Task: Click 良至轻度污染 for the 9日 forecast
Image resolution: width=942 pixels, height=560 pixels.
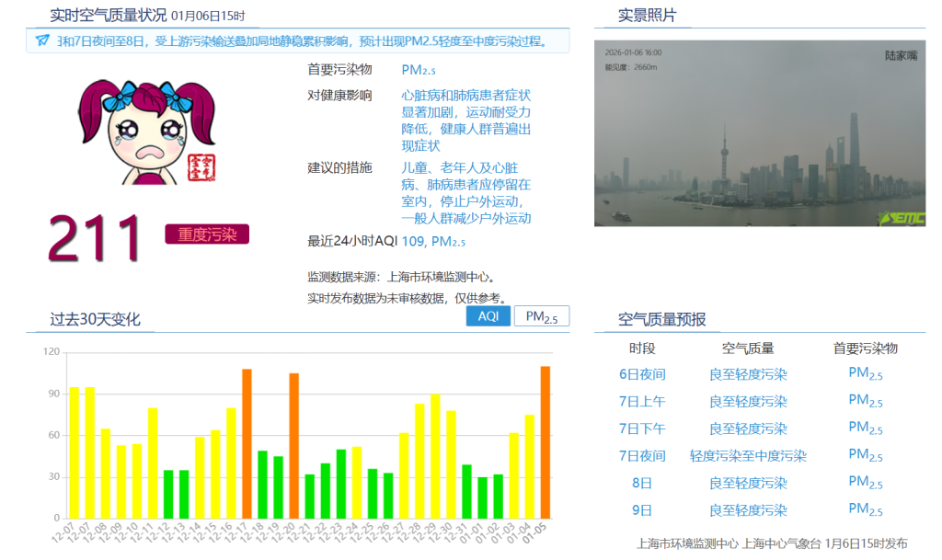Action: 748,510
